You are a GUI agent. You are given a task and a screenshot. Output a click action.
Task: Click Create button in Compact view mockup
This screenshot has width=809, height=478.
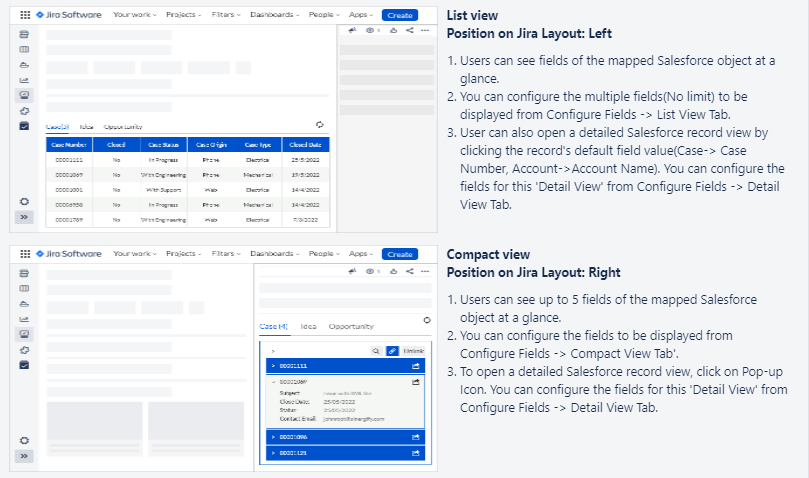coord(400,254)
